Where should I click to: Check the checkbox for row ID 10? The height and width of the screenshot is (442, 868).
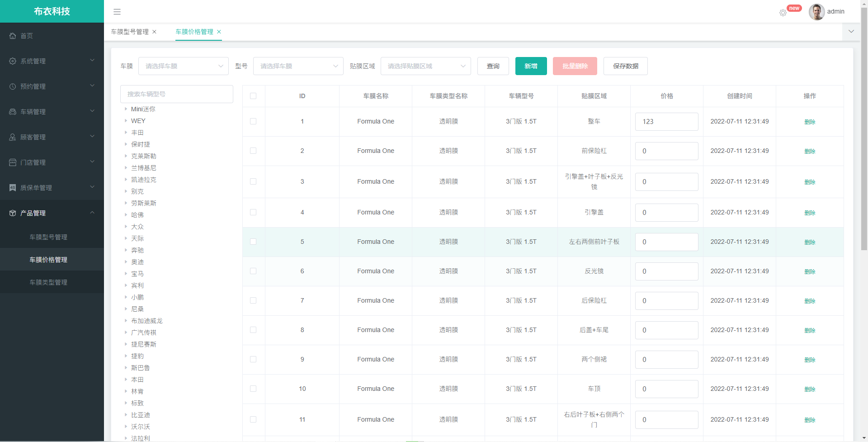(x=253, y=389)
